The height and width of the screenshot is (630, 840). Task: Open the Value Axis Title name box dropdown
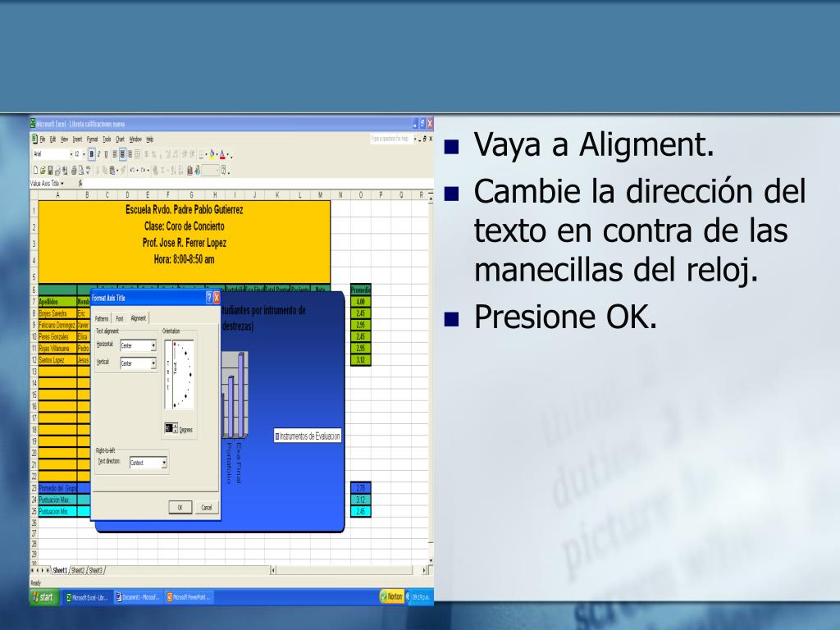coord(62,184)
